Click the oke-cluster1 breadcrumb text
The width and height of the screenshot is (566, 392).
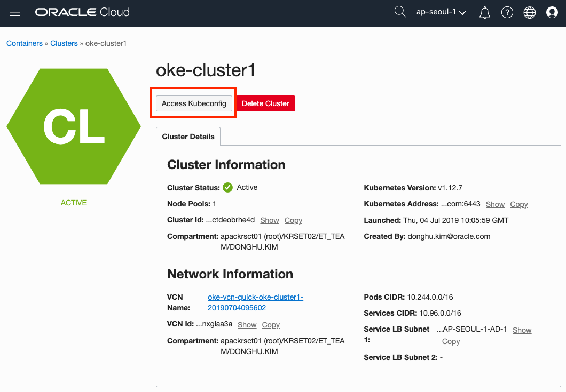[106, 43]
